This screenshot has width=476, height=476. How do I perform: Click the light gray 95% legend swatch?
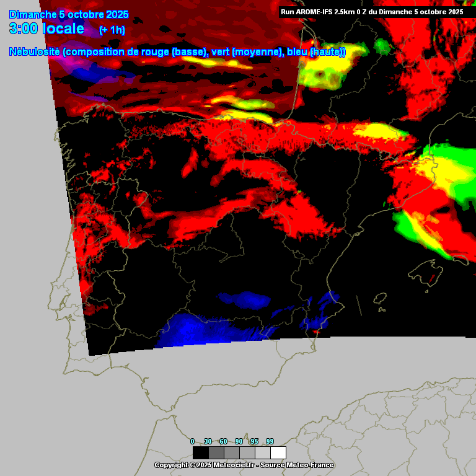coord(262,452)
